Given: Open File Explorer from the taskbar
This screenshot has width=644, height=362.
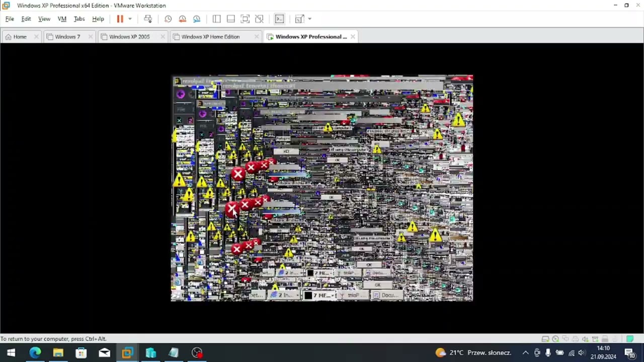Looking at the screenshot, I should tap(58, 353).
